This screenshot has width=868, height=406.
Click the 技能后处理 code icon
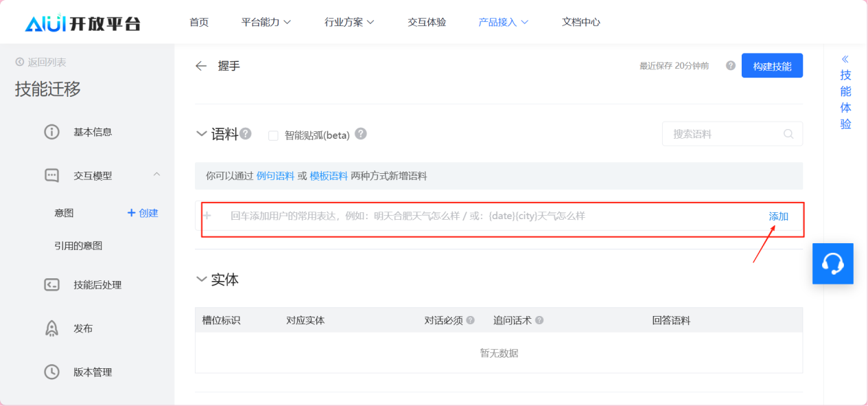[51, 285]
